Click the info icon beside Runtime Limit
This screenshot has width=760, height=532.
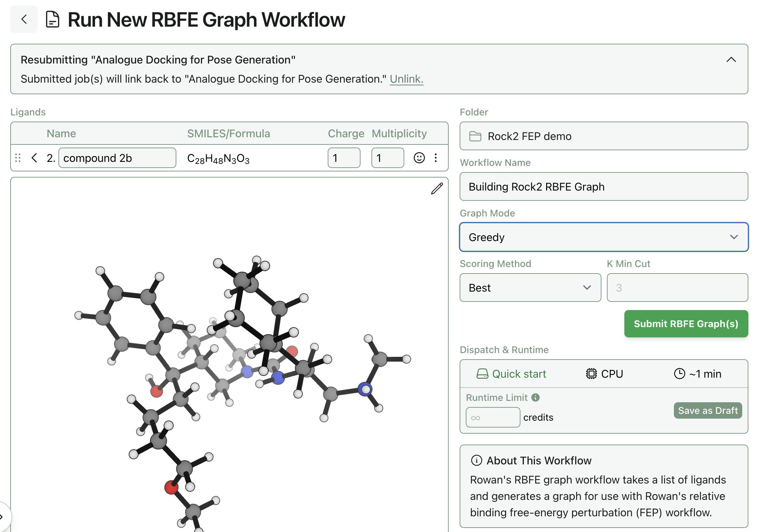click(535, 397)
